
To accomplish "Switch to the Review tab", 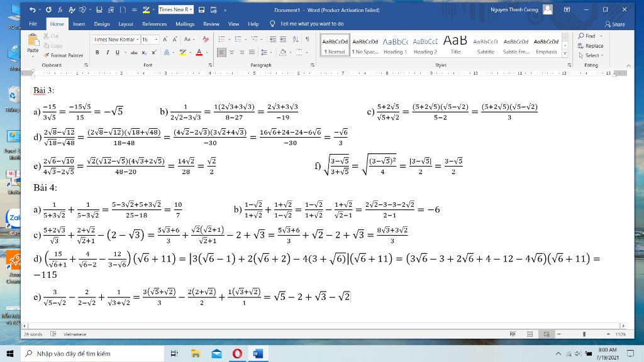I will (211, 24).
